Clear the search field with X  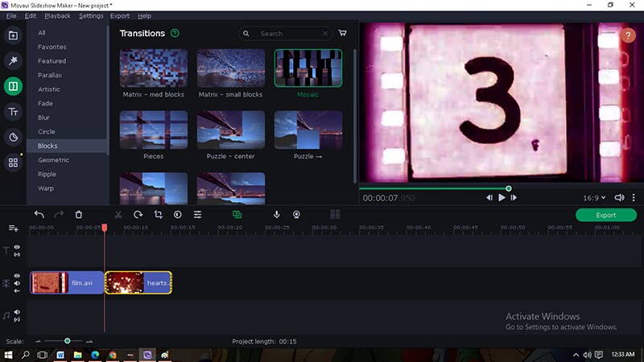325,34
